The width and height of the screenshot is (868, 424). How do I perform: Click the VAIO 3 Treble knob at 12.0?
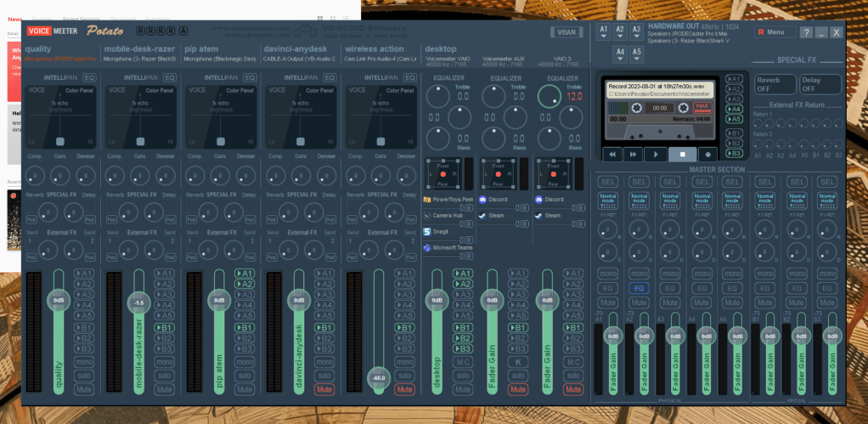click(550, 96)
